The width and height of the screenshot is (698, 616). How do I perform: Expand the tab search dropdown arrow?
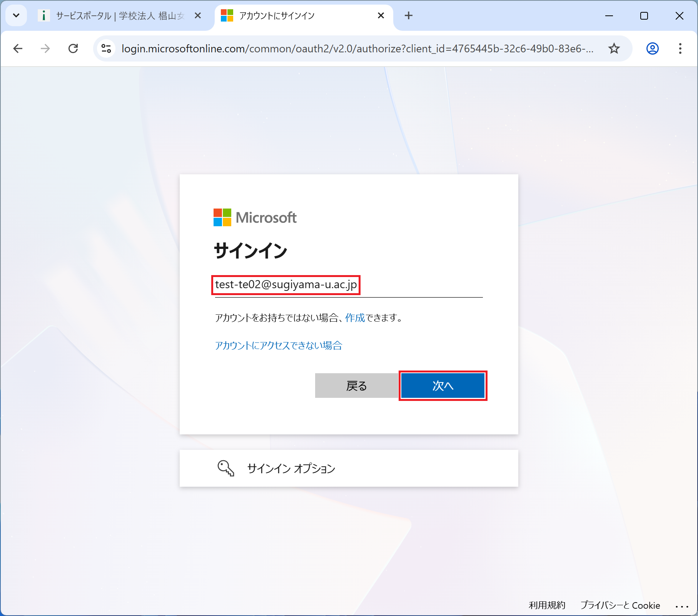tap(16, 16)
